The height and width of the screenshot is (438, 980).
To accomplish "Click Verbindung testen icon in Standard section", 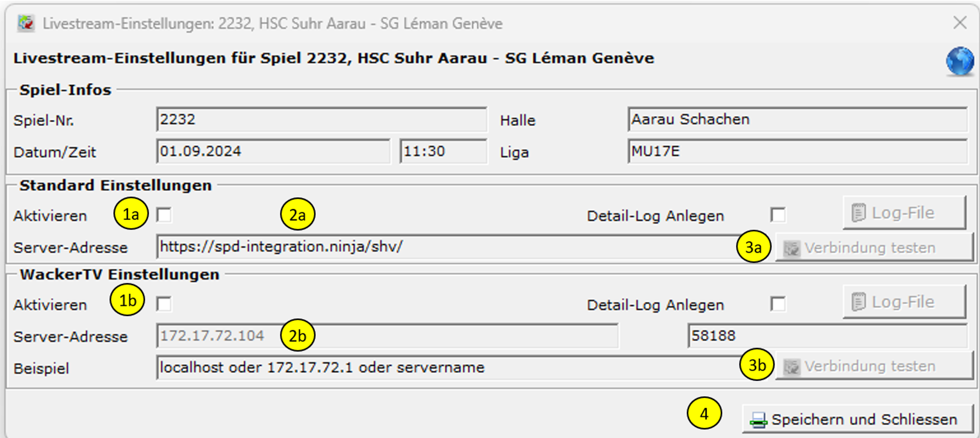I will (792, 248).
